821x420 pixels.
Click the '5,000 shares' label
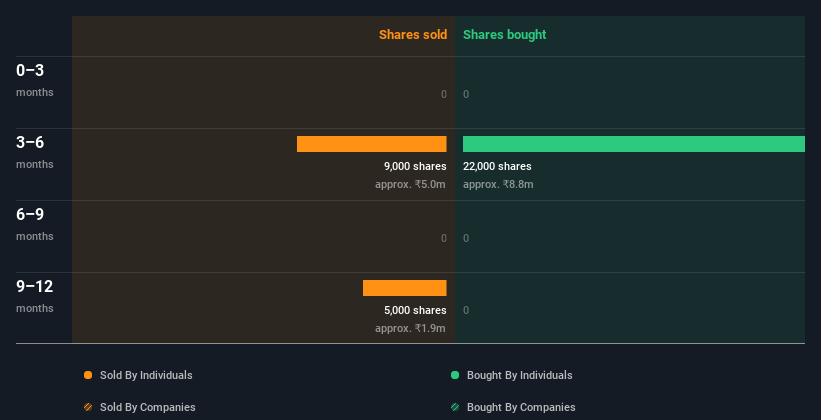point(415,311)
